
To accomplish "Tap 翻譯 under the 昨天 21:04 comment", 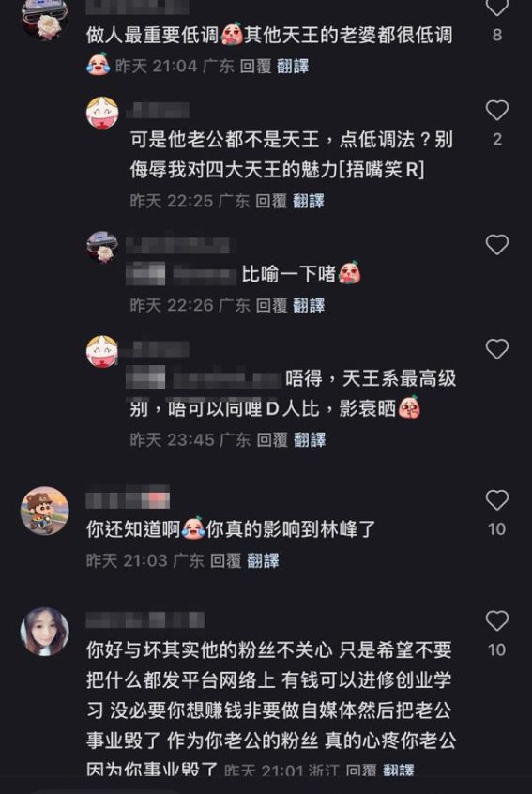I will 293,66.
